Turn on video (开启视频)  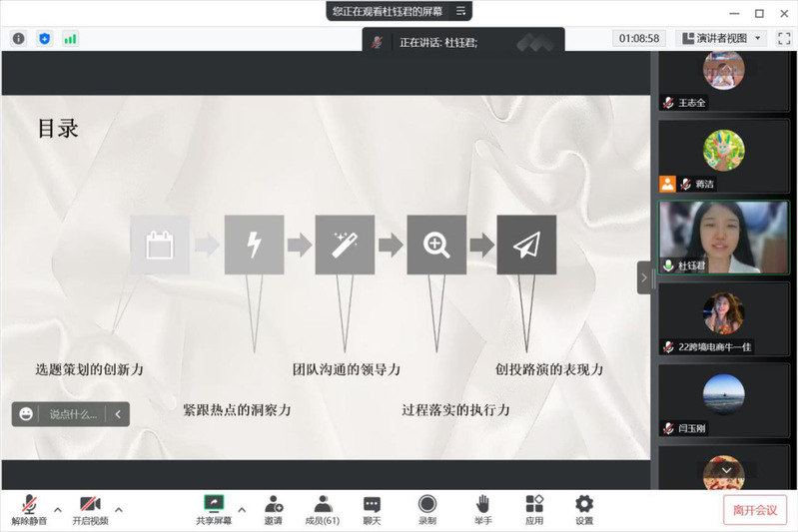[90, 509]
